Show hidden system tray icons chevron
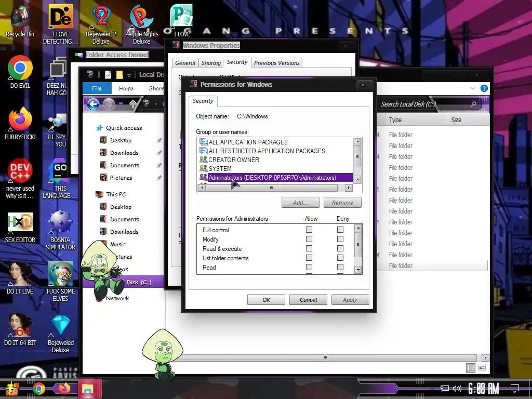 pos(432,389)
